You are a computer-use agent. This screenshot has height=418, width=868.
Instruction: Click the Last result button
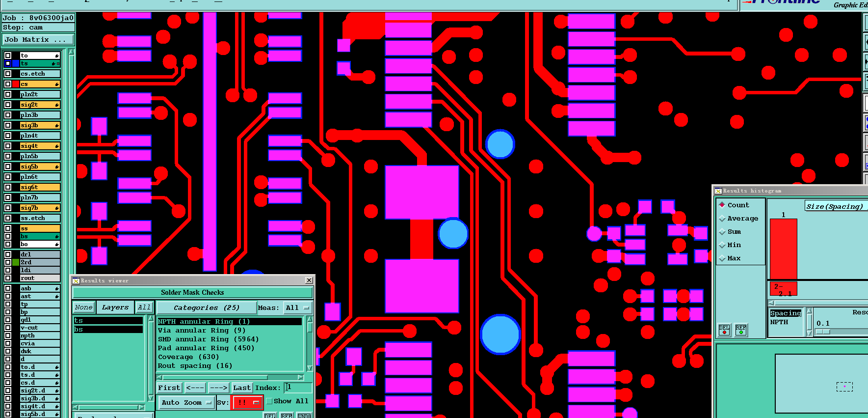[x=242, y=388]
